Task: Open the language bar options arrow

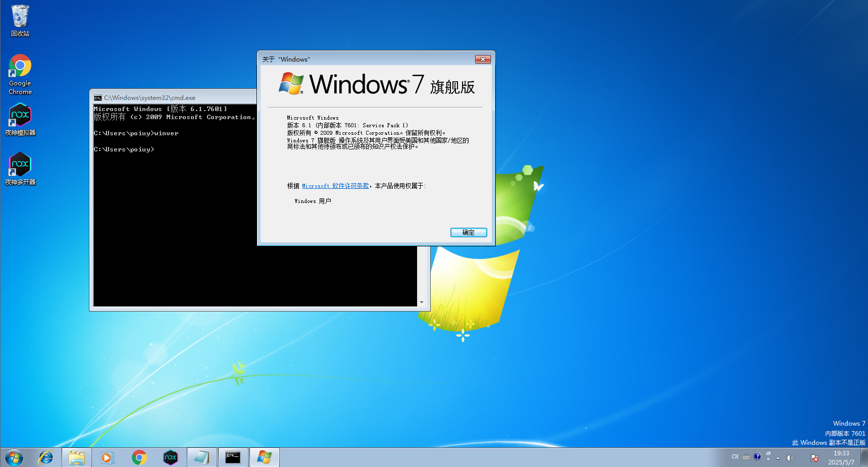Action: (x=769, y=460)
